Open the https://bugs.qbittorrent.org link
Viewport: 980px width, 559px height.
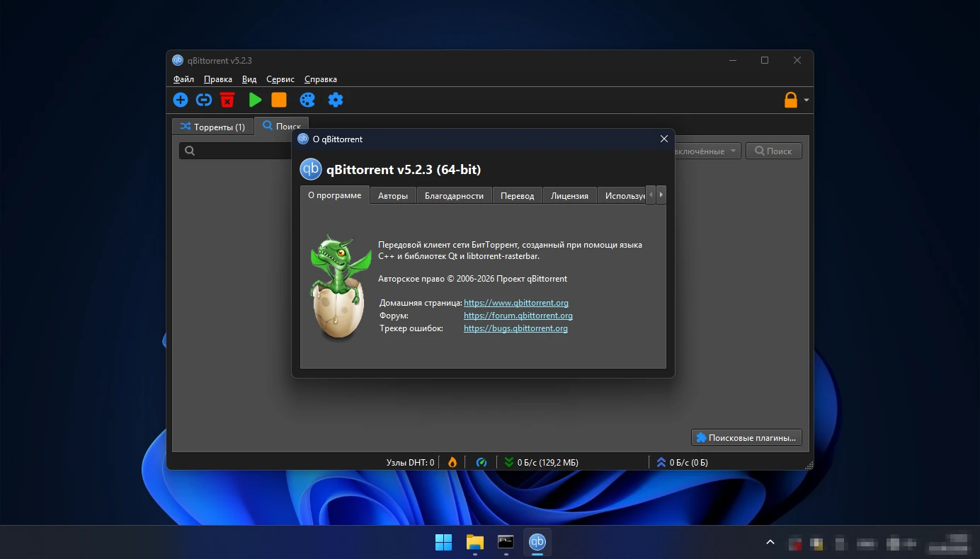(515, 328)
